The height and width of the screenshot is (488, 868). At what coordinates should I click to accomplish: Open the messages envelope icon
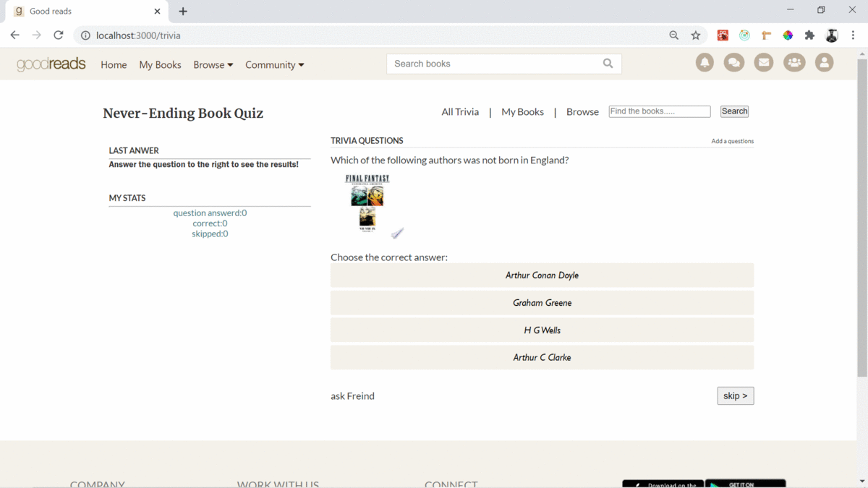[x=764, y=63]
